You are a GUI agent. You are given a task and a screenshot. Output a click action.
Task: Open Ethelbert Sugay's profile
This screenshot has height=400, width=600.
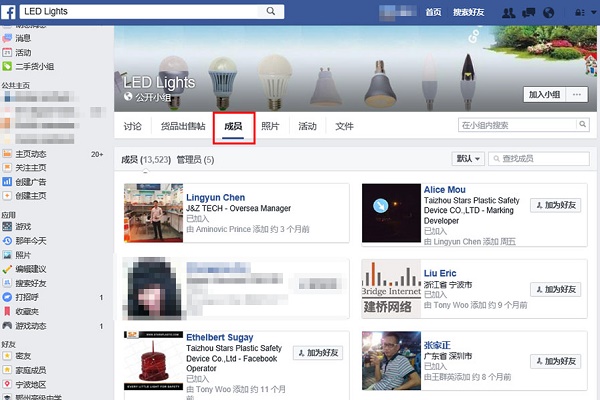(220, 338)
